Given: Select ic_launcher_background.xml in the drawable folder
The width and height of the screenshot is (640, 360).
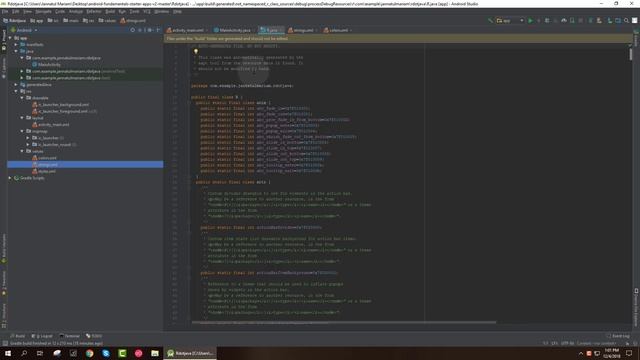Looking at the screenshot, I should click(x=60, y=104).
